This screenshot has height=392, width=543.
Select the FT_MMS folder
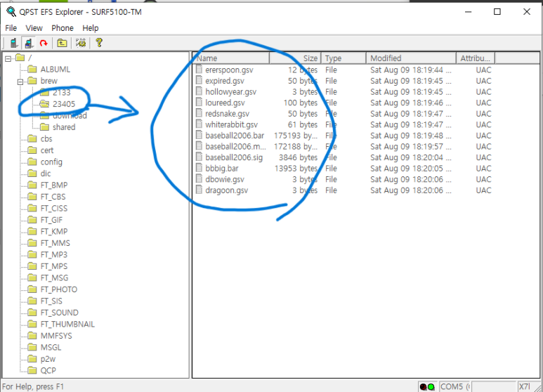(55, 243)
